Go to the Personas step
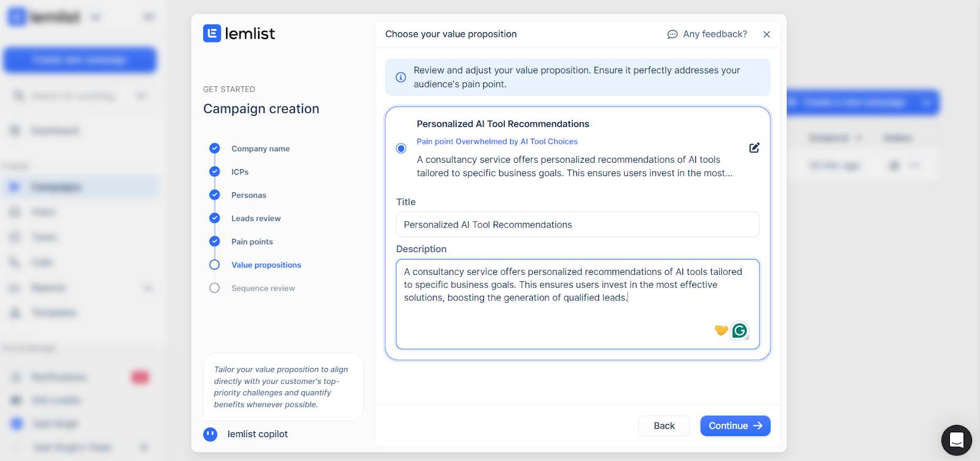This screenshot has width=980, height=461. 249,195
